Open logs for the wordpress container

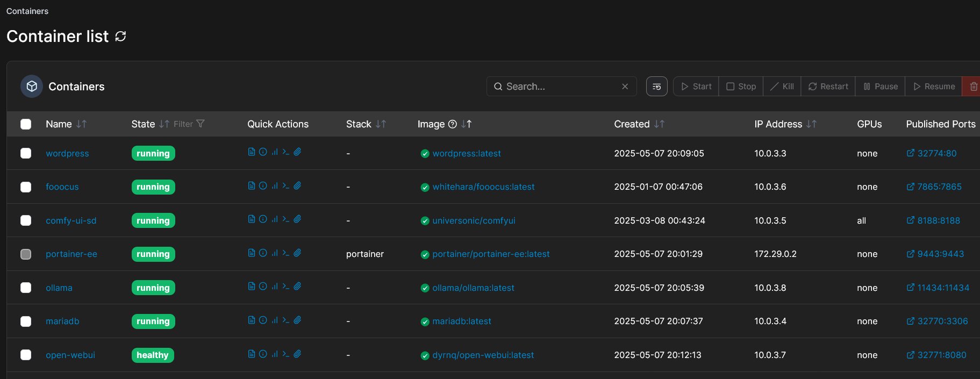click(251, 152)
